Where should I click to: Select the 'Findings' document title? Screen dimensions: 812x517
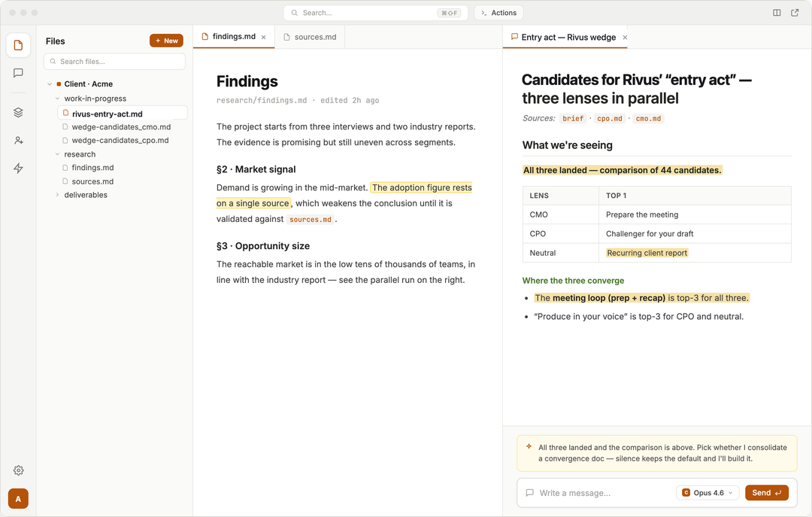247,81
